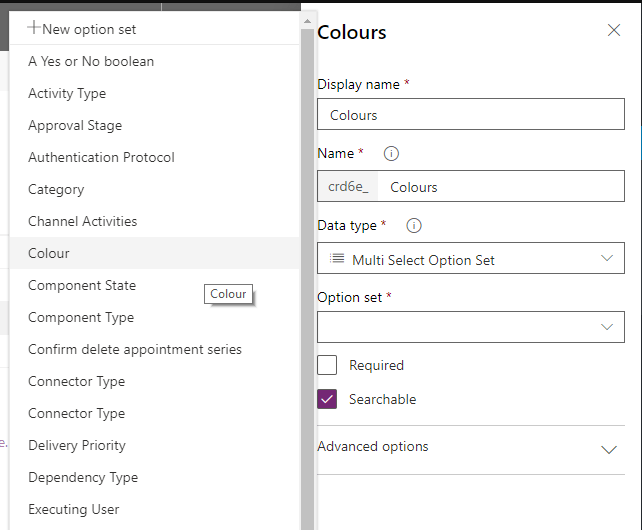Choose Category from option set list
Screen dimensions: 642x530
coord(155,189)
